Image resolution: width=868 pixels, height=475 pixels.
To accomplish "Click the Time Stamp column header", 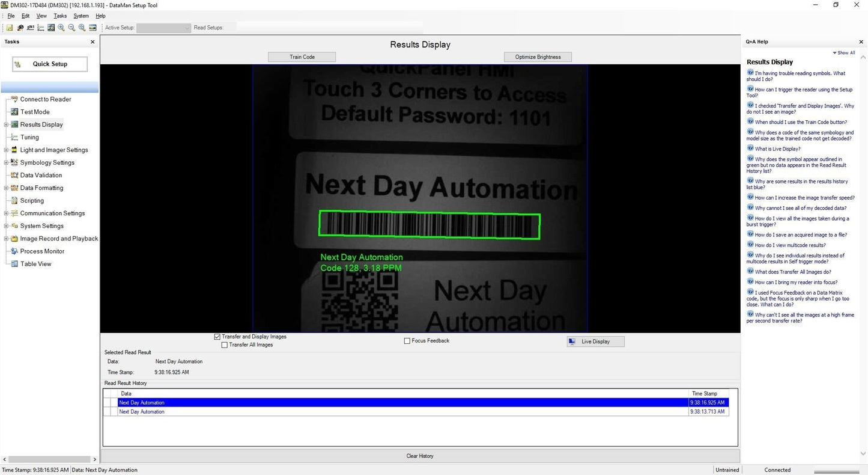I will tap(709, 394).
